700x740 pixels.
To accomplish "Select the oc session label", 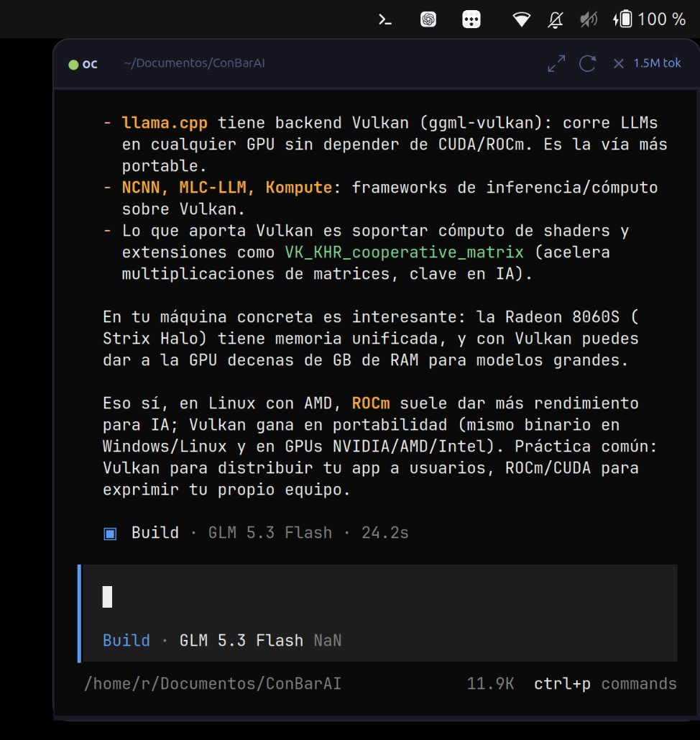I will pyautogui.click(x=90, y=64).
